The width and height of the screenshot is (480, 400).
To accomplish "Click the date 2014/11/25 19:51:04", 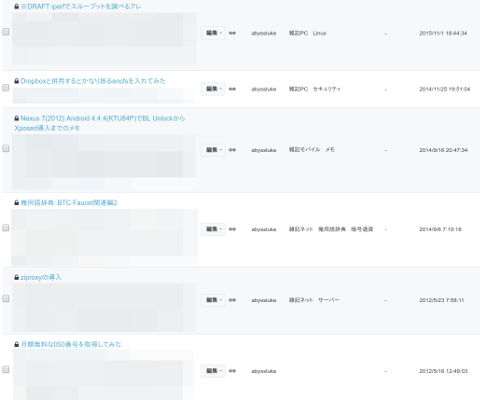I will tap(445, 89).
